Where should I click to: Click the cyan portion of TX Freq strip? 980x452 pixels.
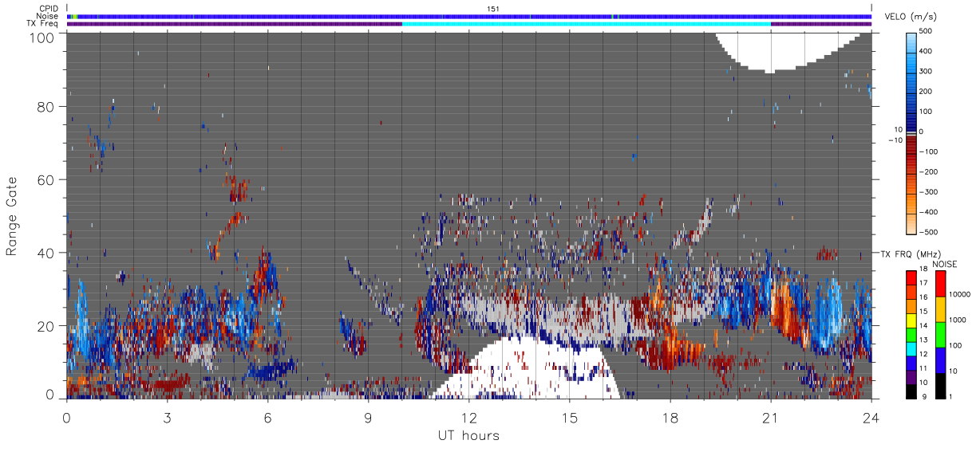click(x=586, y=24)
